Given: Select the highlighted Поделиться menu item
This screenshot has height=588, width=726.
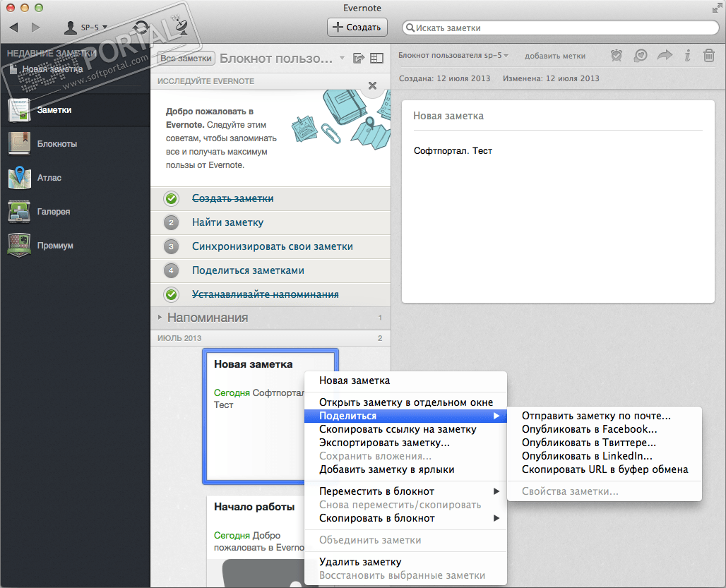Looking at the screenshot, I should coord(405,416).
